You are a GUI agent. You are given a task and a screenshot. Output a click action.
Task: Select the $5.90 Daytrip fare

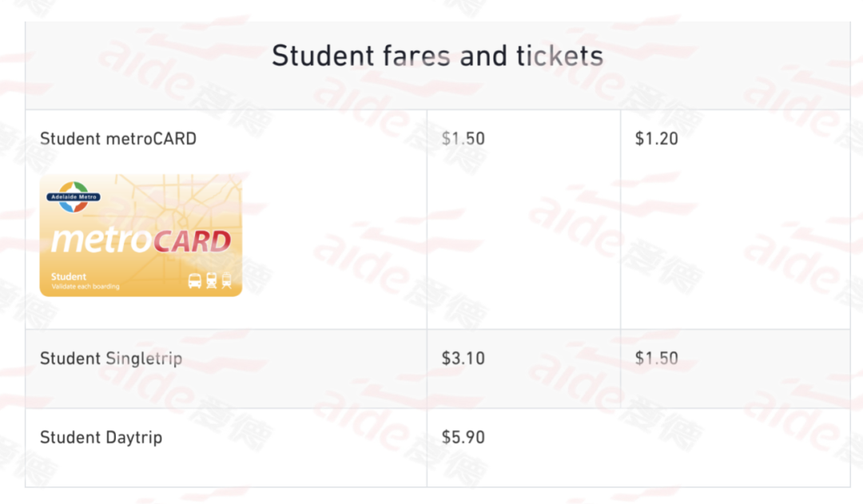point(463,438)
